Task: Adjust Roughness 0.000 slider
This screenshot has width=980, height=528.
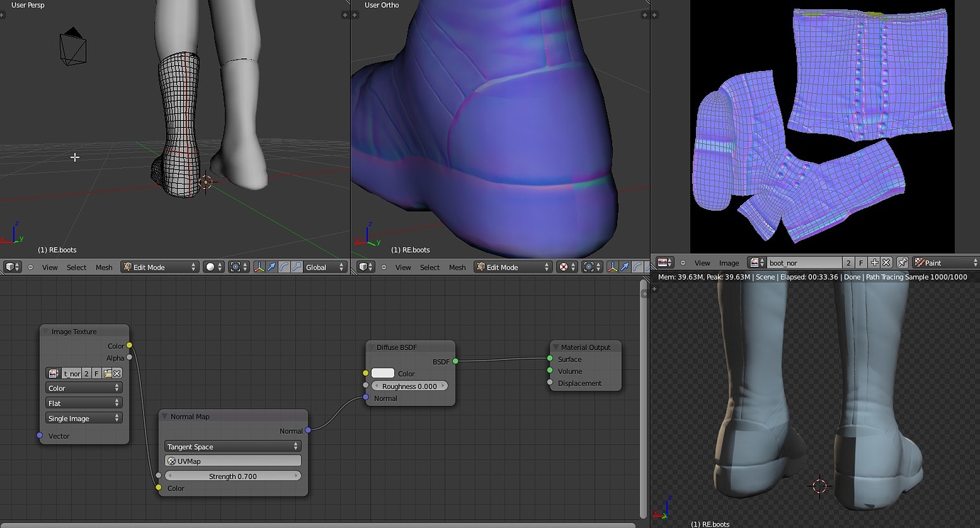Action: [x=410, y=386]
